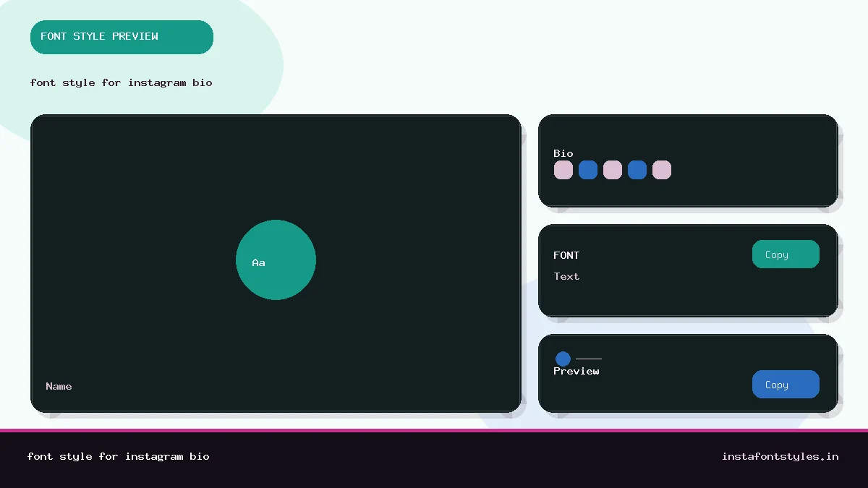This screenshot has width=868, height=488.
Task: Click the FONT STYLE PREVIEW pill button
Action: pos(122,37)
